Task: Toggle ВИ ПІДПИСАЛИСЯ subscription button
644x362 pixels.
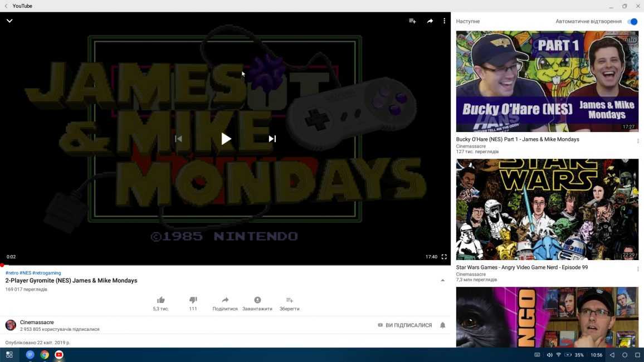Action: point(404,325)
